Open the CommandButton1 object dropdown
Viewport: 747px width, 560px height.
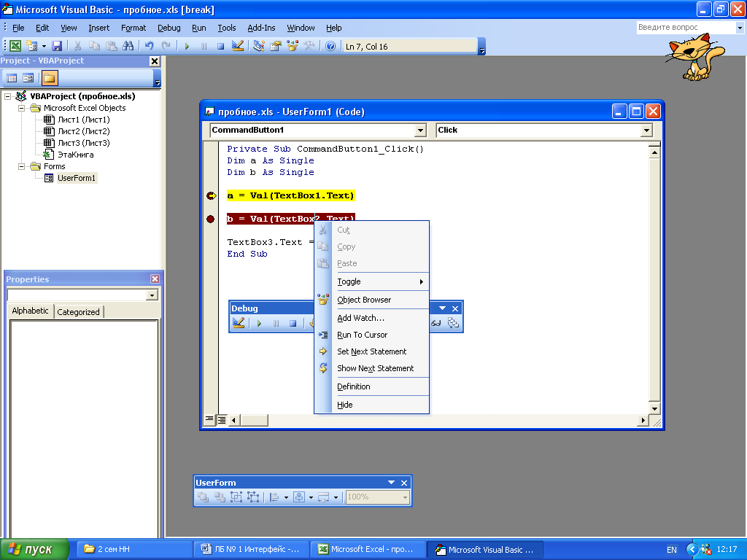pos(419,131)
